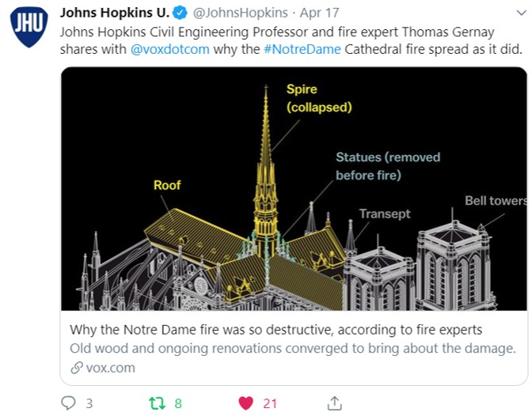Open article headline about Notre Dame fire
The width and height of the screenshot is (532, 416).
[275, 330]
